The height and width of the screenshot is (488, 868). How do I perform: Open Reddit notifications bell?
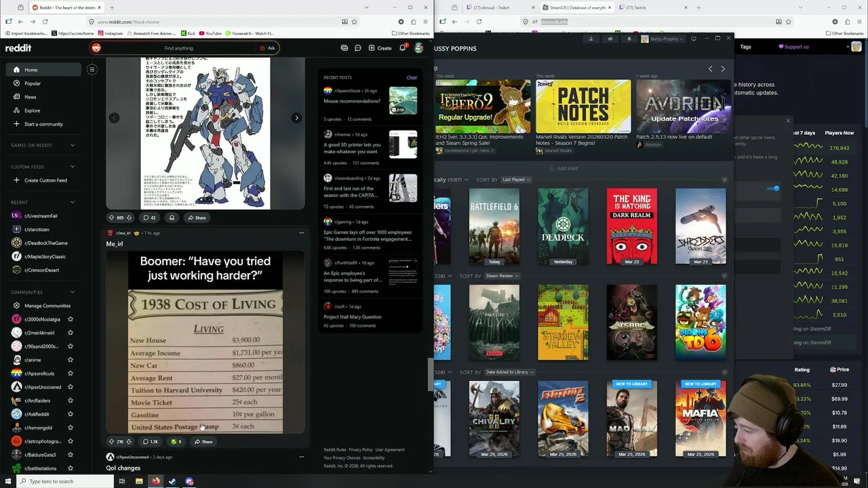(x=402, y=48)
